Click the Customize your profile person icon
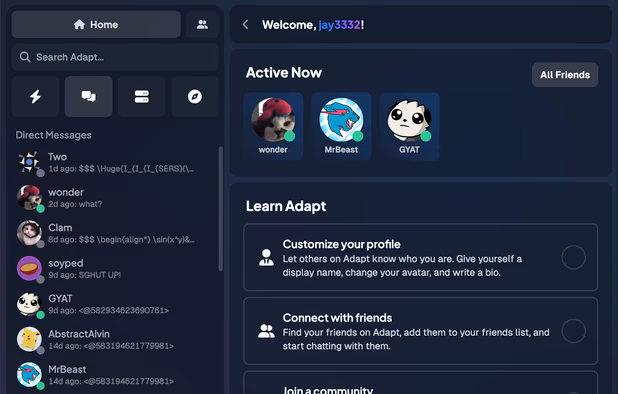The image size is (618, 394). point(266,258)
